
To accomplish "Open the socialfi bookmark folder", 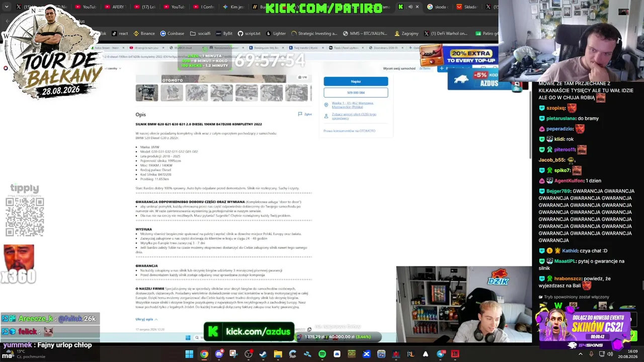I will point(200,34).
